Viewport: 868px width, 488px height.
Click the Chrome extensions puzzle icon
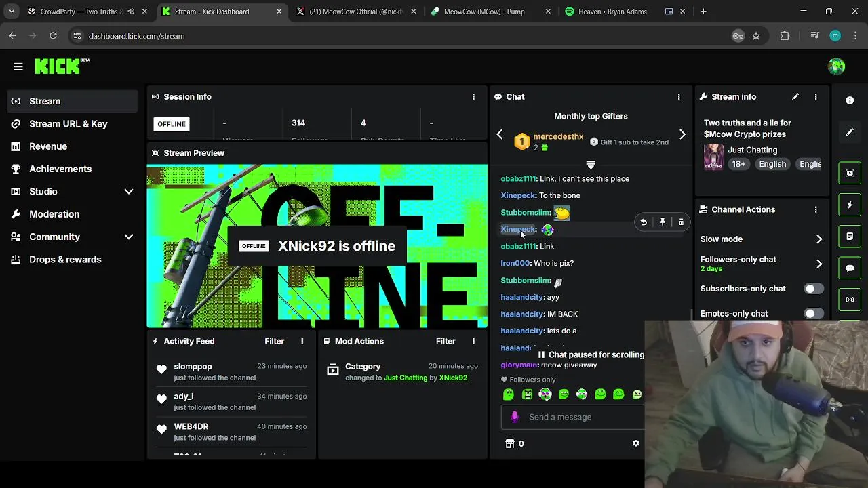(x=785, y=36)
